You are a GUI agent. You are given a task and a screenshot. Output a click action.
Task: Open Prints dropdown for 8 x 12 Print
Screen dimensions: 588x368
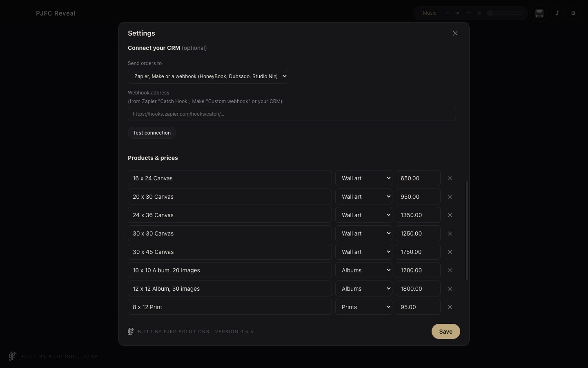tap(364, 307)
